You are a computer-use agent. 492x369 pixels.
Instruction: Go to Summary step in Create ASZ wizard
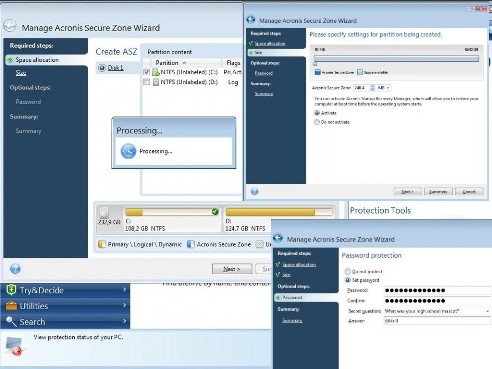(28, 131)
